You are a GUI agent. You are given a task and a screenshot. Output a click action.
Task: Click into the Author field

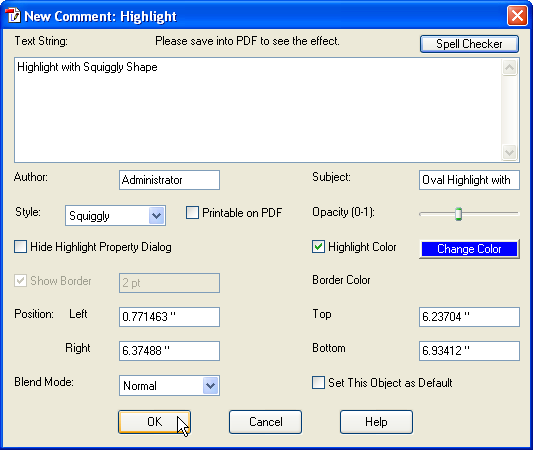pos(169,180)
